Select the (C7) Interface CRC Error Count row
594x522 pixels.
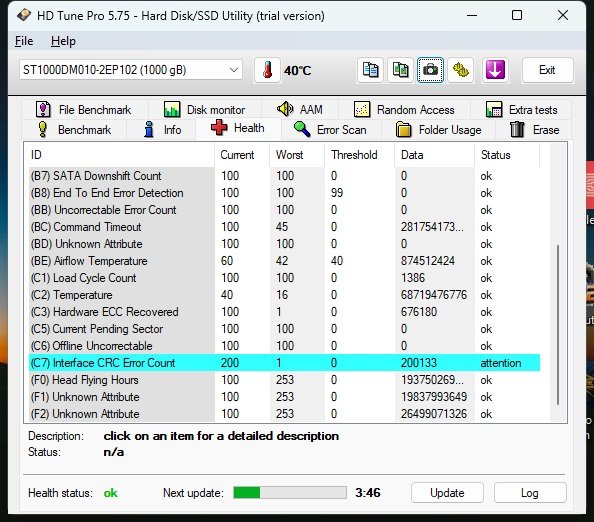click(284, 363)
